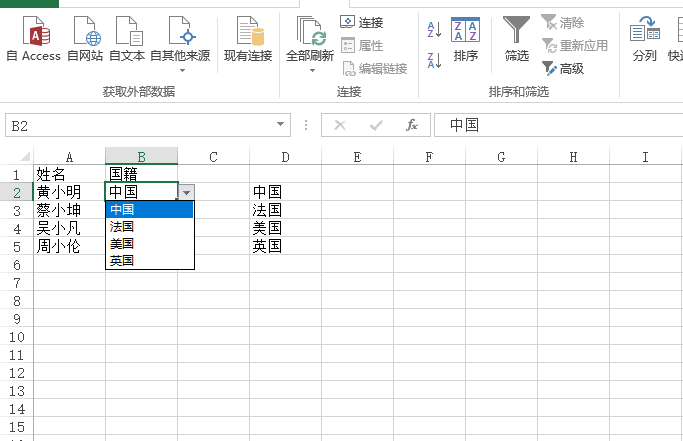The height and width of the screenshot is (441, 683).
Task: Click the 全部刷新 refresh all icon
Action: (x=310, y=31)
